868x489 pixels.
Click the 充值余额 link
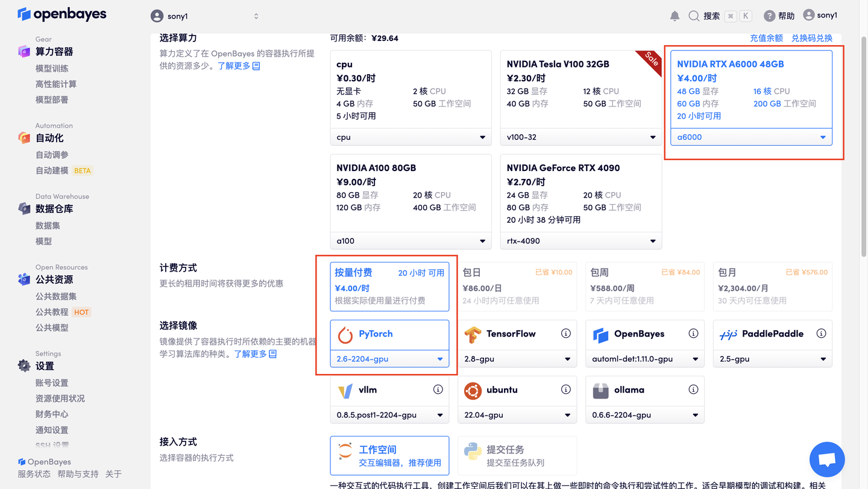(x=766, y=38)
